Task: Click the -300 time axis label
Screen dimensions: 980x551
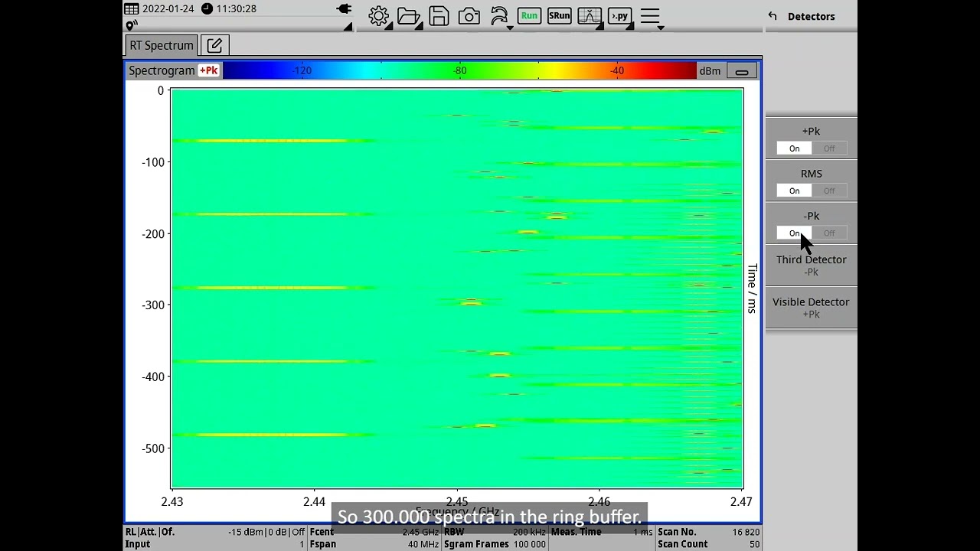Action: [x=154, y=305]
